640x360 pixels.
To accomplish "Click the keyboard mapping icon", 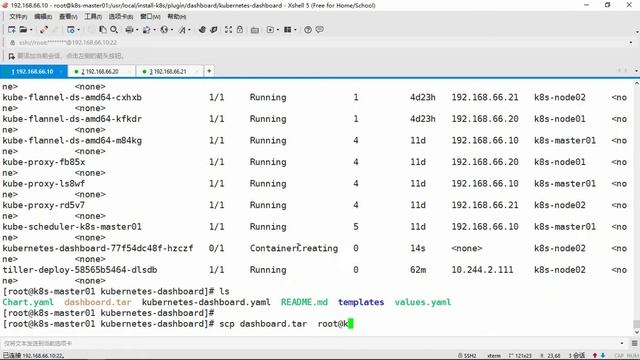I will click(x=255, y=30).
